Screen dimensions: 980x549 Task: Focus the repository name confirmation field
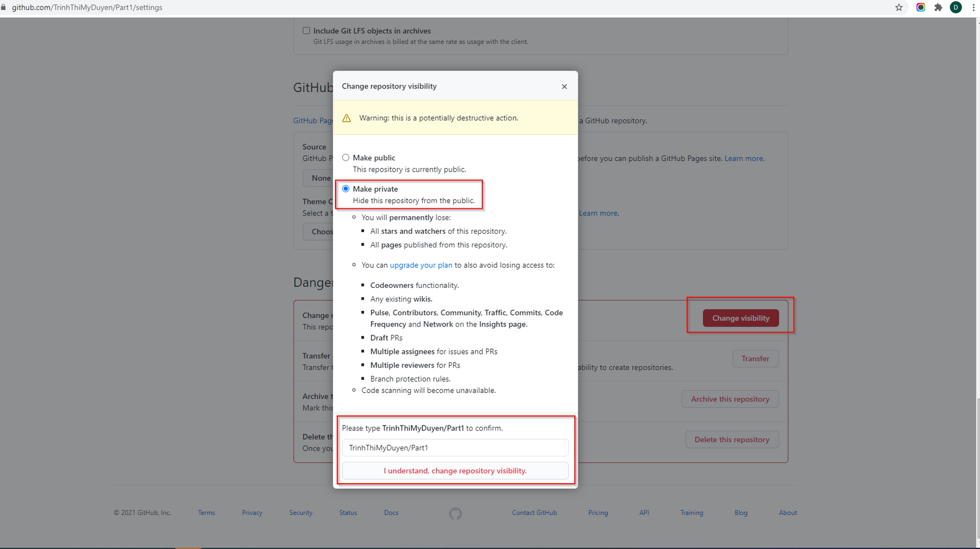(455, 448)
